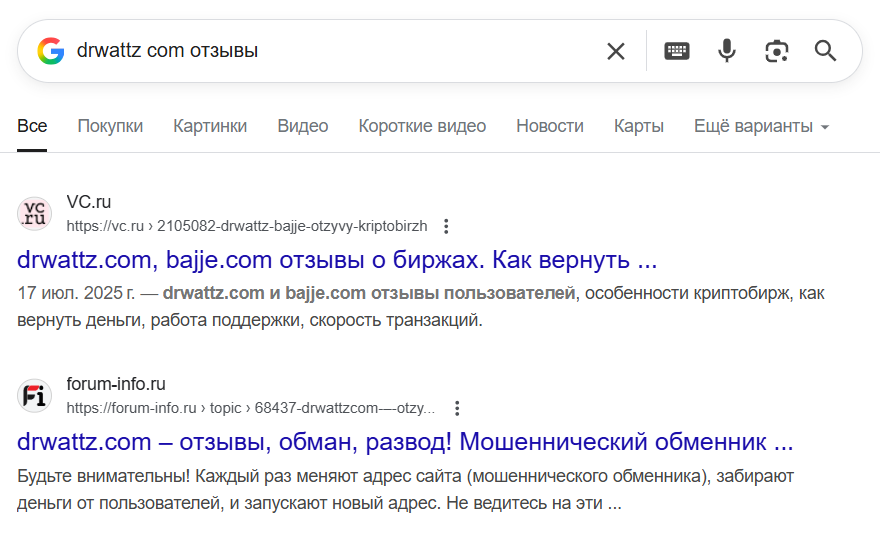Open forum-info.ru result "drwattz.com – отзывы, обман"
Image resolution: width=880 pixels, height=539 pixels.
(405, 442)
